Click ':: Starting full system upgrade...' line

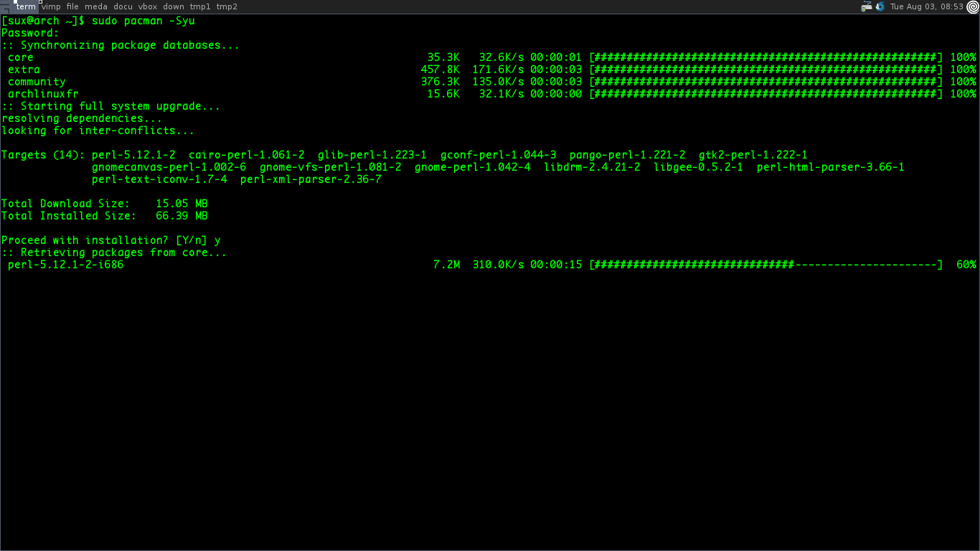coord(111,106)
